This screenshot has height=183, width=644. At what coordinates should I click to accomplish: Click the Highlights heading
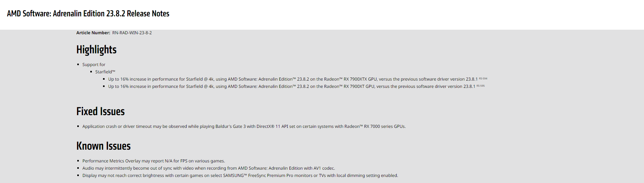click(96, 50)
